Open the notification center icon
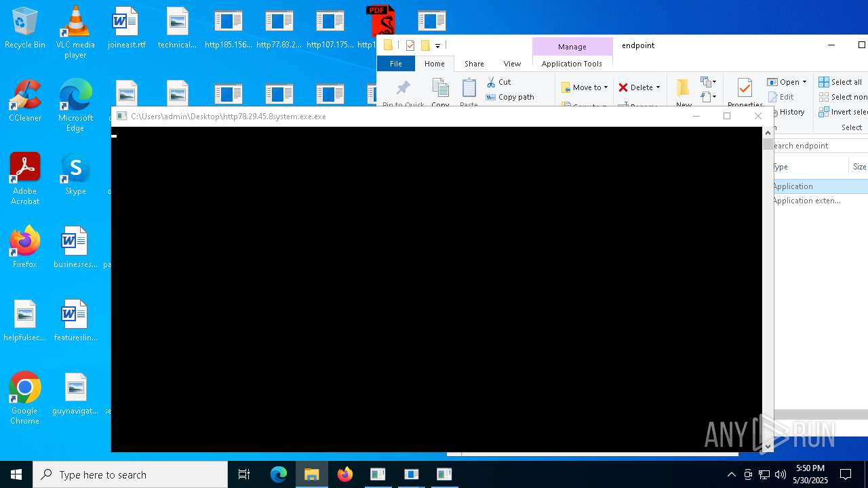Viewport: 868px width, 488px height. (x=846, y=474)
